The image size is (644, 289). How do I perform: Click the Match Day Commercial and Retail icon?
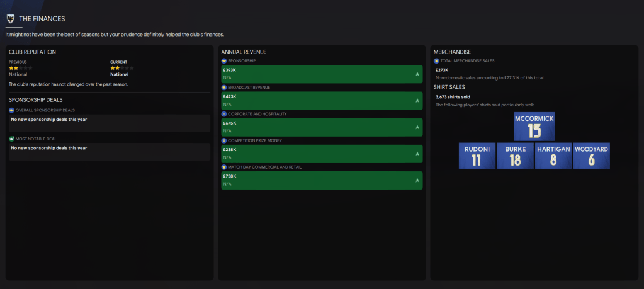tap(224, 167)
